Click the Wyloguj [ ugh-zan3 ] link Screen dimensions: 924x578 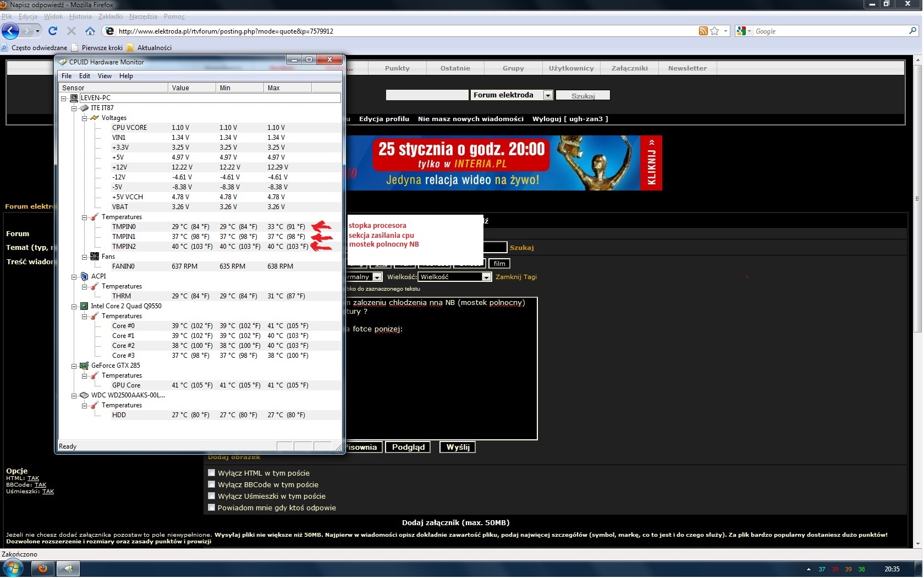tap(570, 119)
